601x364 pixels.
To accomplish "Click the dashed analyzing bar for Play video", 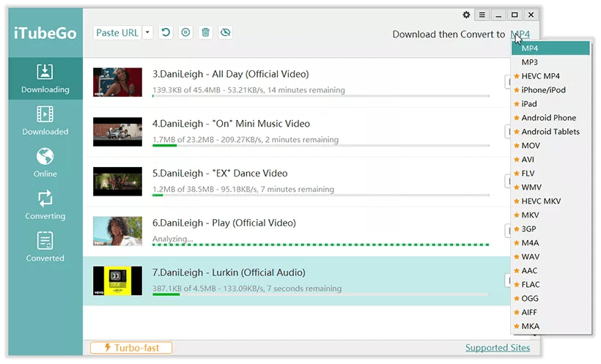I will (x=321, y=245).
